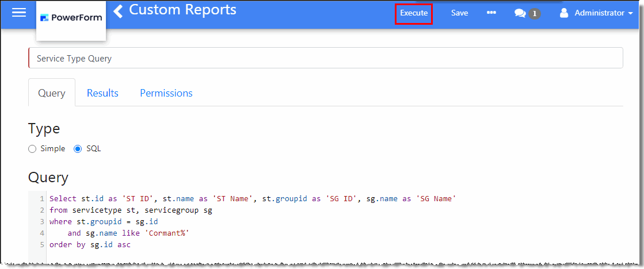
Task: Click the notification count badge
Action: point(534,13)
